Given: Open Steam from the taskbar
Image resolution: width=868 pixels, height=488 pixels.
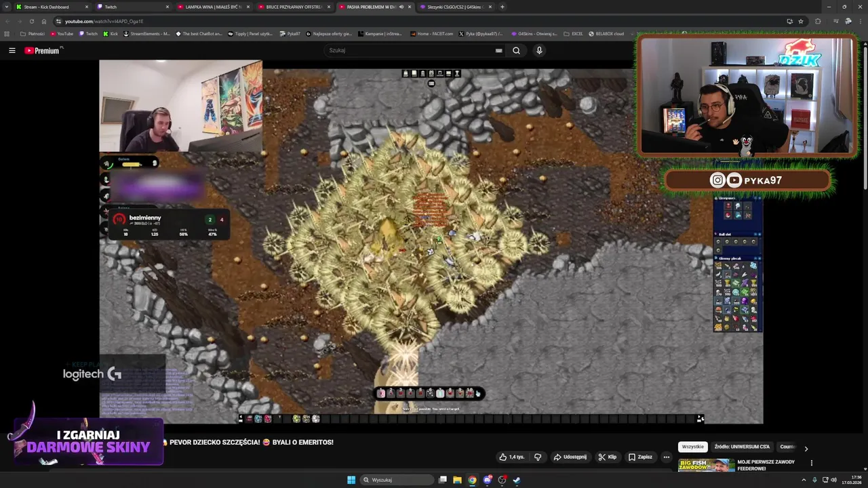Looking at the screenshot, I should pyautogui.click(x=517, y=480).
